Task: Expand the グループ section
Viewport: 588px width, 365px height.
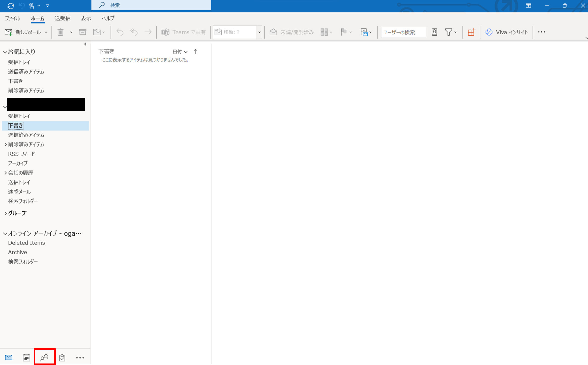Action: 5,213
